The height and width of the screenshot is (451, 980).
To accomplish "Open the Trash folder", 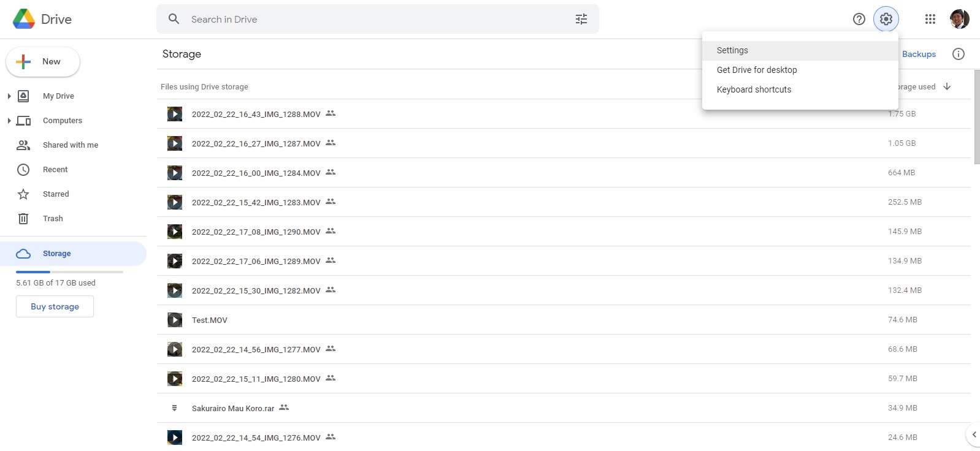I will 53,219.
